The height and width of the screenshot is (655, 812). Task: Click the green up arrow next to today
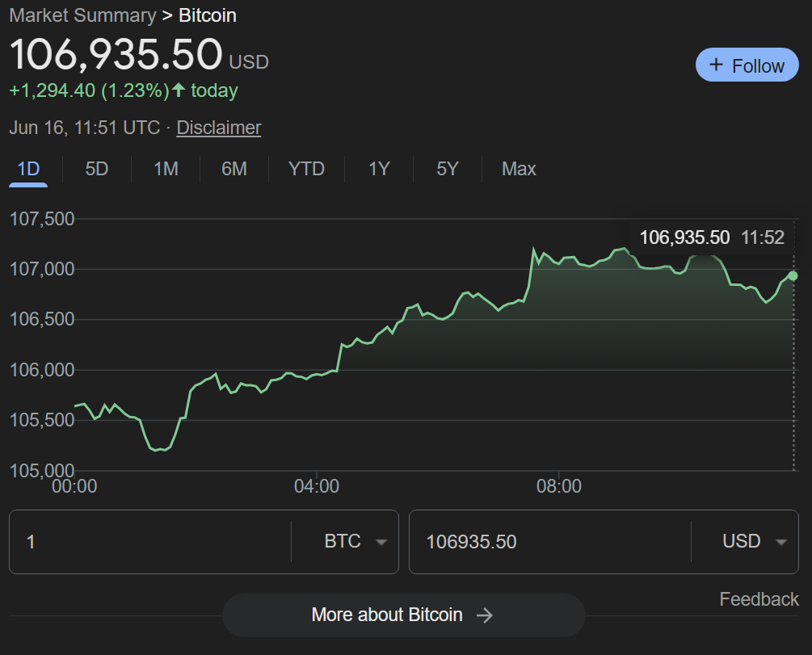point(179,90)
